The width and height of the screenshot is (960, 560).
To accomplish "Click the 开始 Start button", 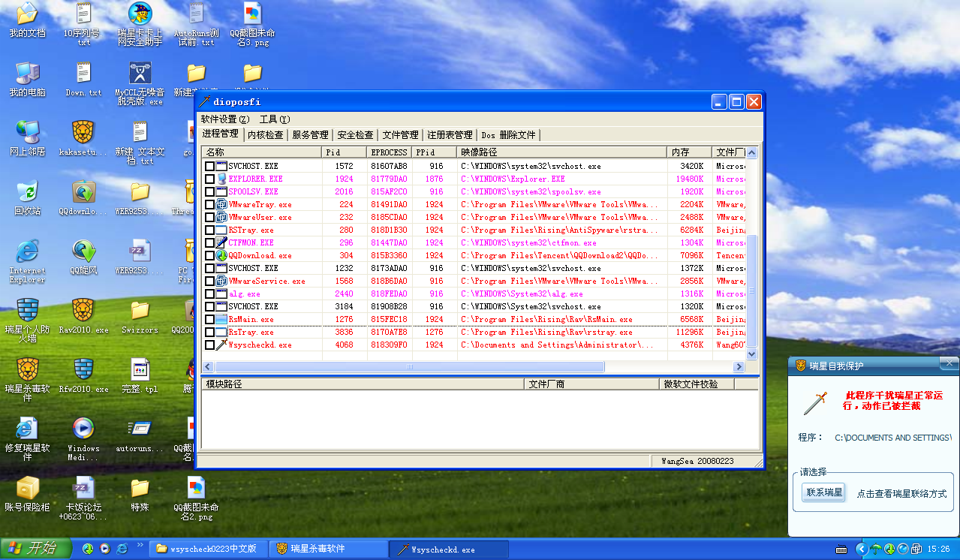I will tap(36, 549).
